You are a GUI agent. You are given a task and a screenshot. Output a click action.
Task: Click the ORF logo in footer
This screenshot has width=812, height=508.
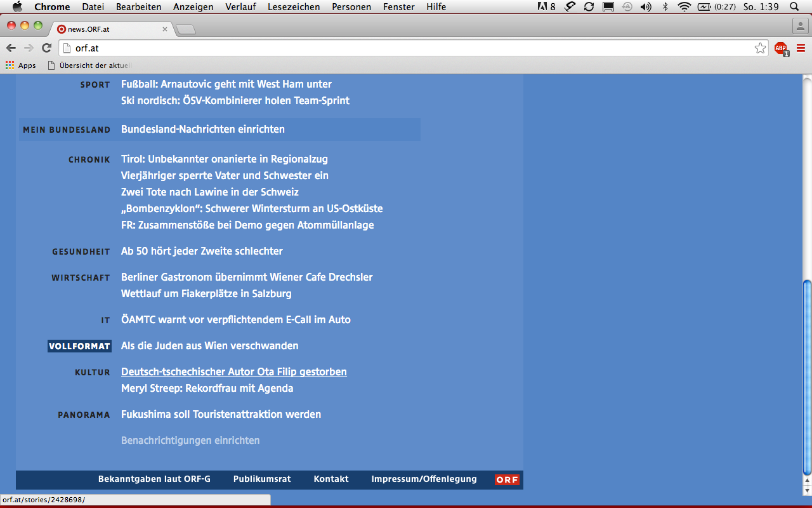pos(507,479)
